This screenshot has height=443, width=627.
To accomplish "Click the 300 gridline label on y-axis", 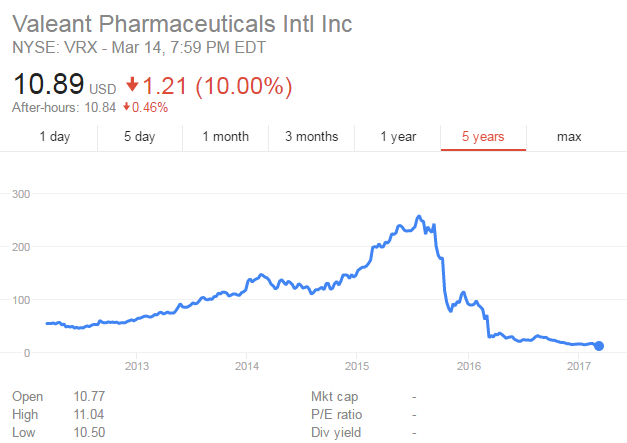I will 21,194.
